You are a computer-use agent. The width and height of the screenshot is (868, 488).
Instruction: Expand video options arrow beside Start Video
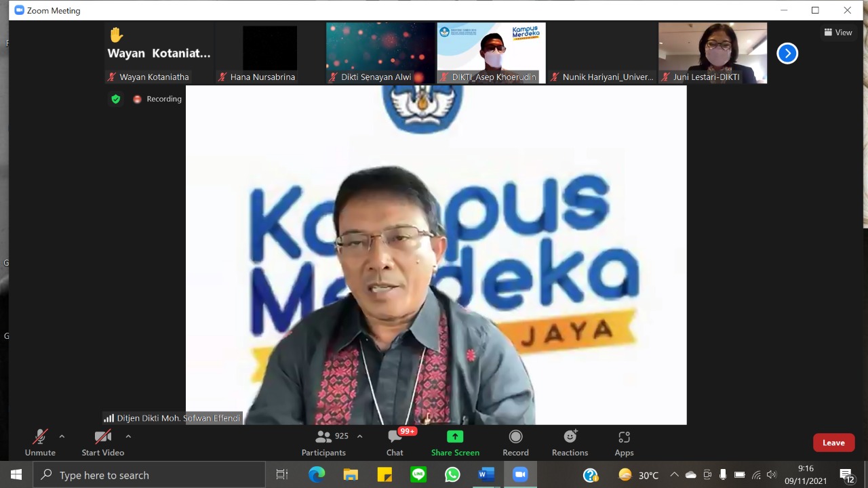tap(128, 436)
